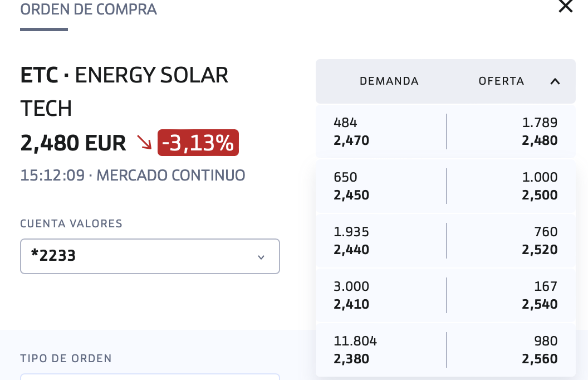The width and height of the screenshot is (588, 380).
Task: Choose offer price 2,500
Action: [540, 195]
